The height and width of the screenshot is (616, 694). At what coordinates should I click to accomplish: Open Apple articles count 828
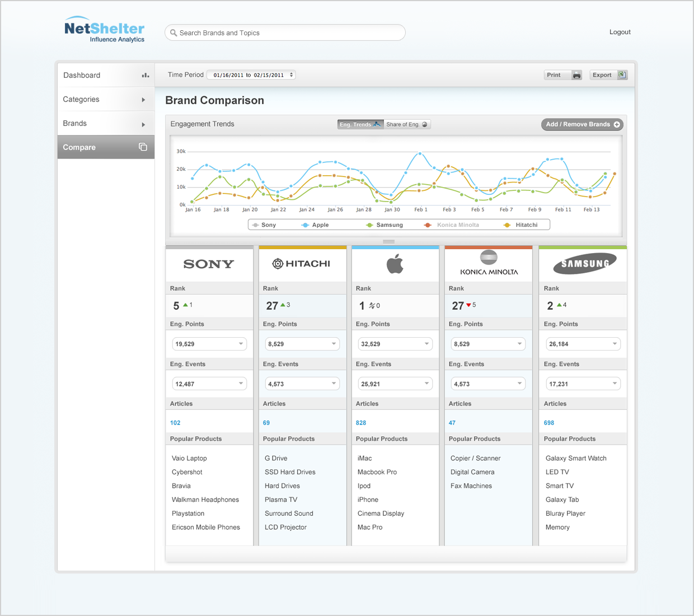361,423
